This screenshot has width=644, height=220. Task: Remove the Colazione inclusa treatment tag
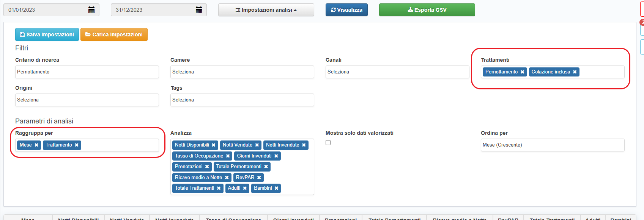click(575, 72)
